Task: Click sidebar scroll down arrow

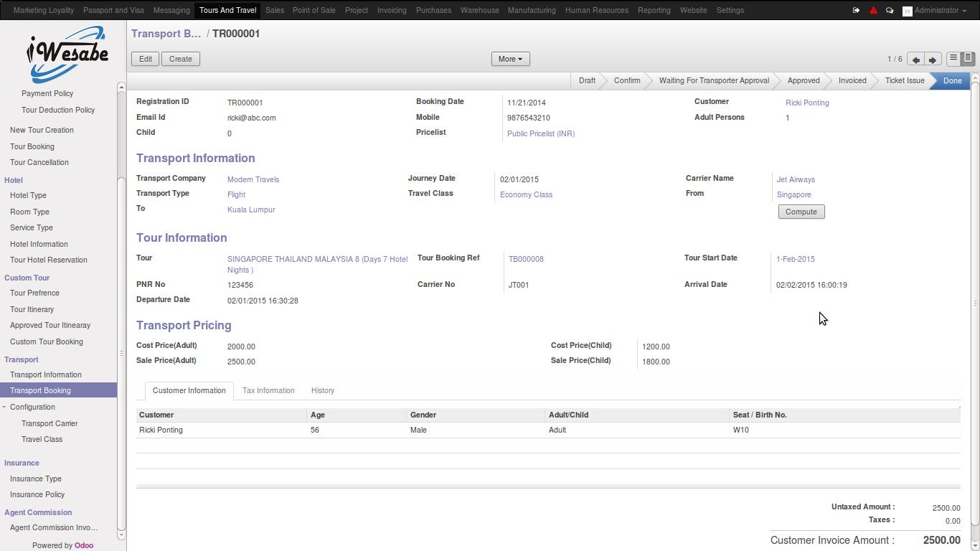Action: pyautogui.click(x=121, y=534)
